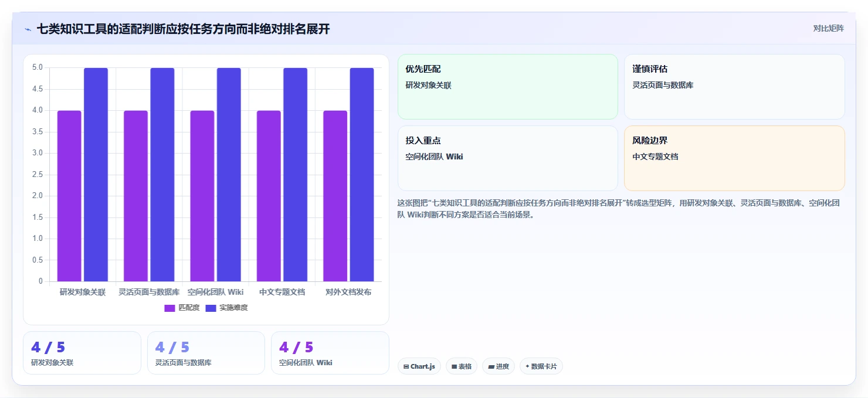
Task: Click the 研发对象关联 x-axis label
Action: pos(83,292)
